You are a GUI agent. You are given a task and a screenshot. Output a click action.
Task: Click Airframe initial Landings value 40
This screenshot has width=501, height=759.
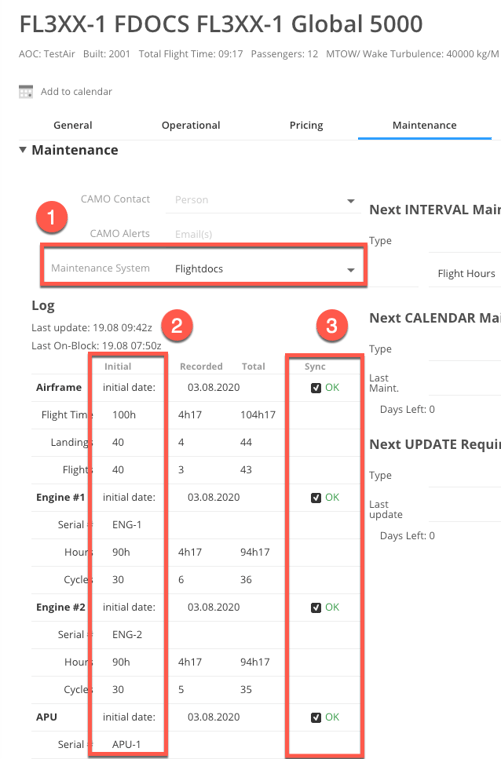point(118,442)
